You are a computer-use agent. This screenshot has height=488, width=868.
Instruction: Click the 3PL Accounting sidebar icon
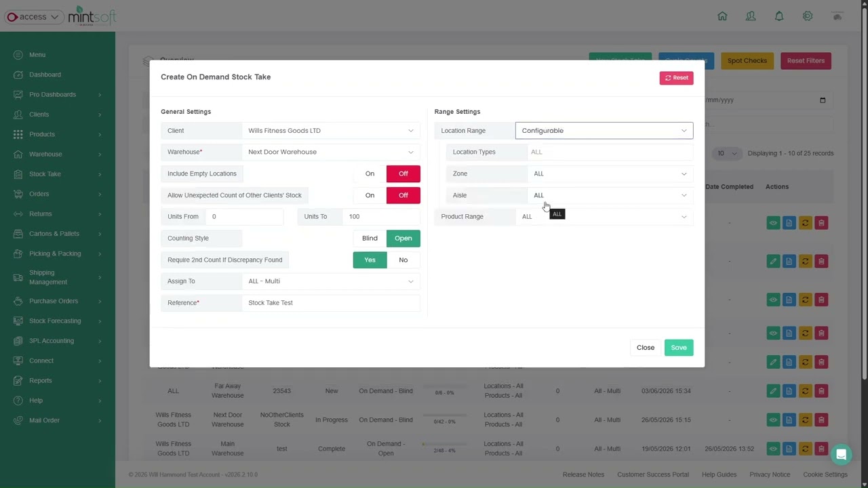click(18, 341)
